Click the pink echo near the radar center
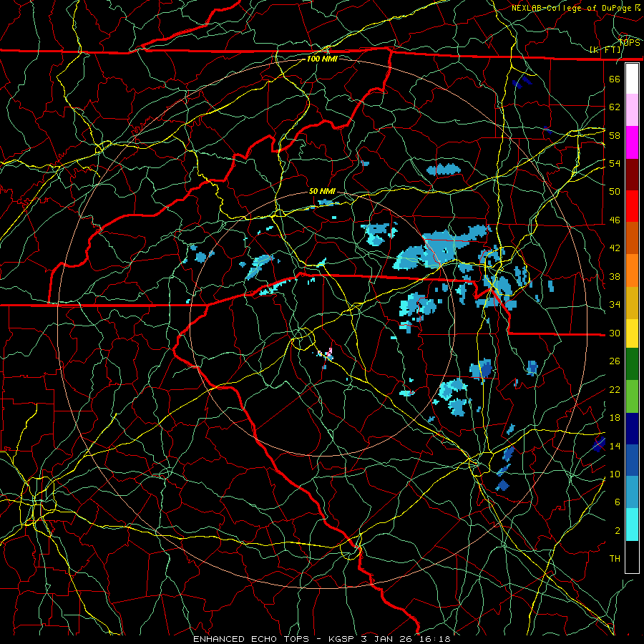 click(x=329, y=353)
